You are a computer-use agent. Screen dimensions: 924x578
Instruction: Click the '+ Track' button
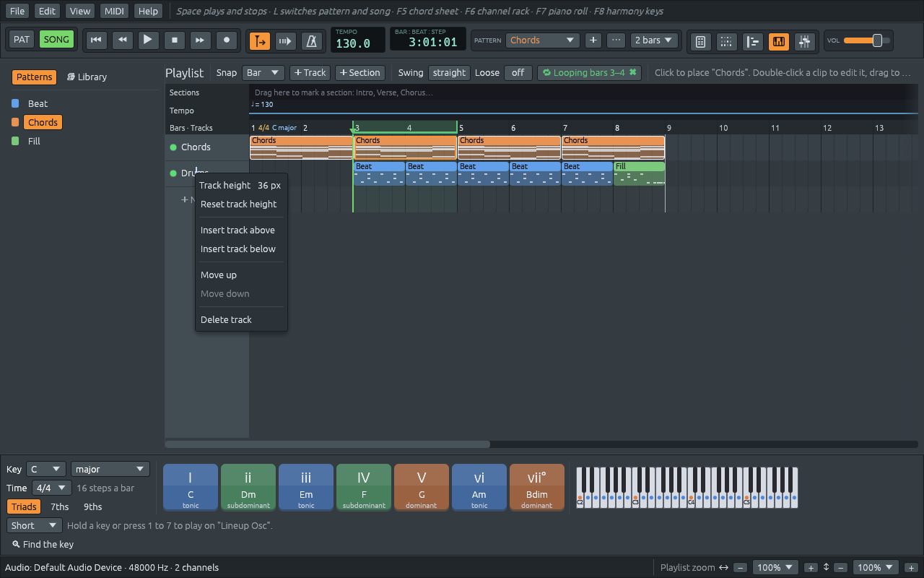coord(310,73)
